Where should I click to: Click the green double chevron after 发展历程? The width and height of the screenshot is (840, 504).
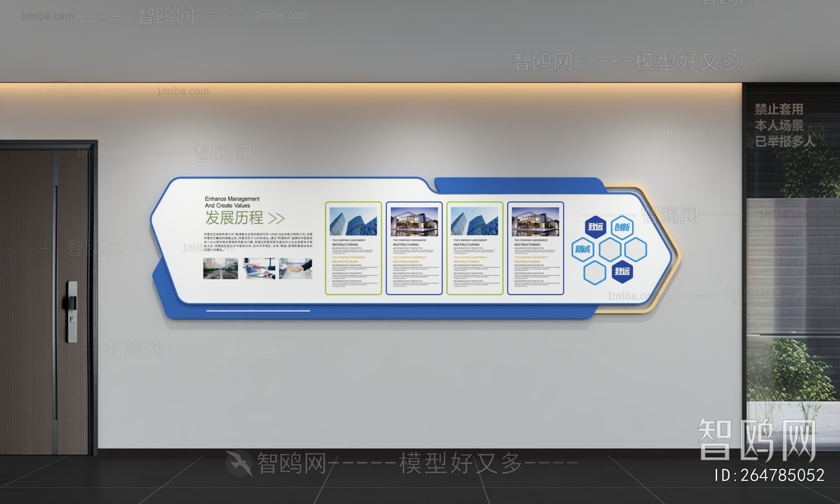276,218
